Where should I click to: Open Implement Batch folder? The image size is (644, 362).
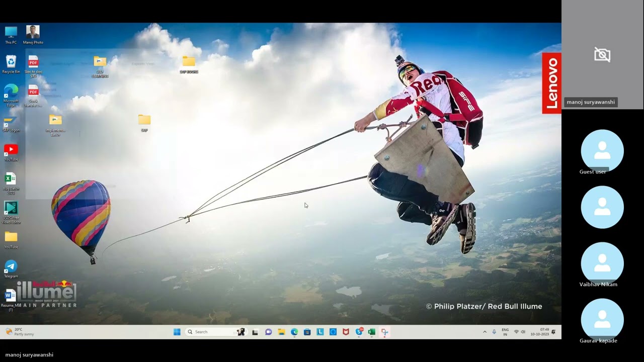coord(55,125)
